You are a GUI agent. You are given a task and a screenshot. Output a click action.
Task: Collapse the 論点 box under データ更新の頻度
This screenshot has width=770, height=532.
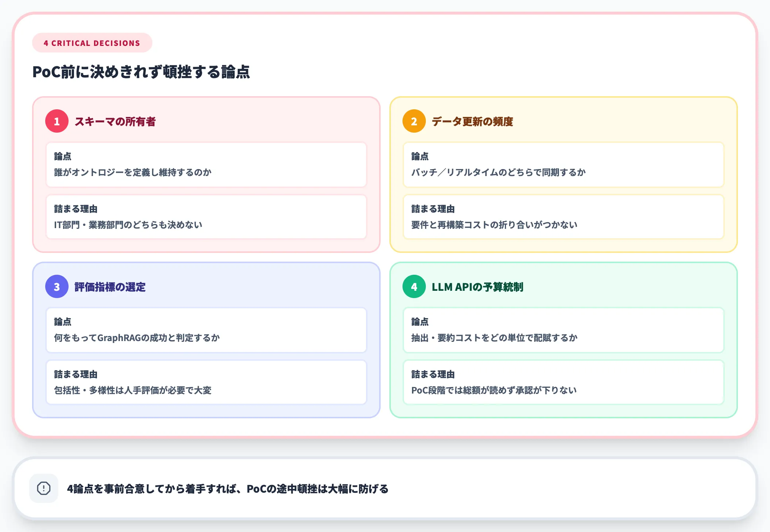point(563,165)
